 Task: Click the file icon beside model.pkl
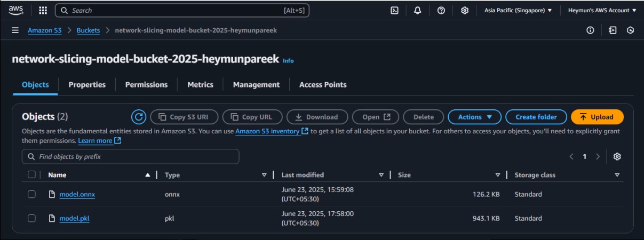(52, 218)
